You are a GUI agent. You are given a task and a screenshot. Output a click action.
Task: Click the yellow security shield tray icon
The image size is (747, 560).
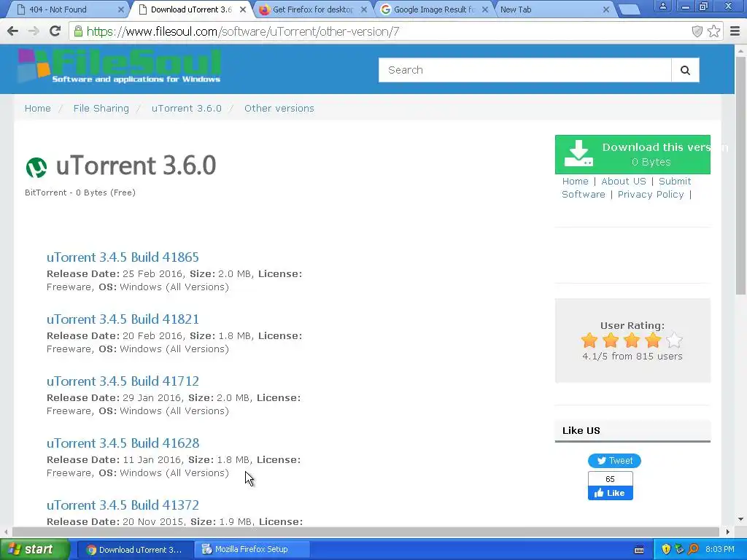[x=666, y=550]
